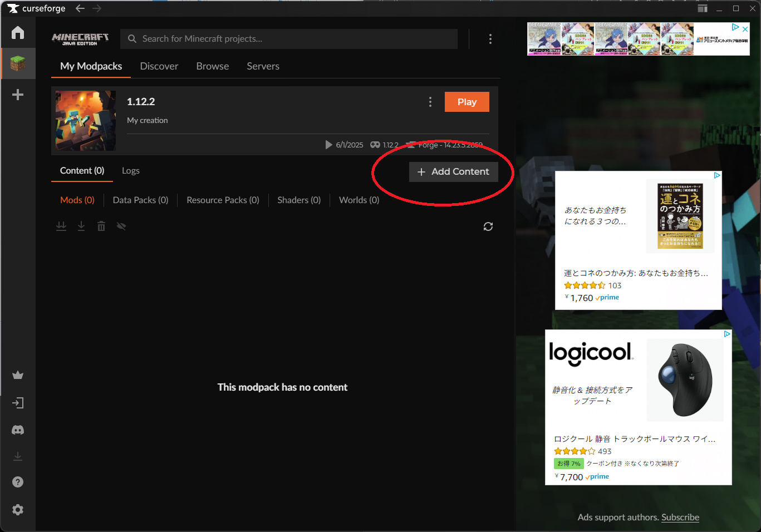The image size is (761, 532).
Task: Navigate back with the left arrow
Action: [80, 8]
